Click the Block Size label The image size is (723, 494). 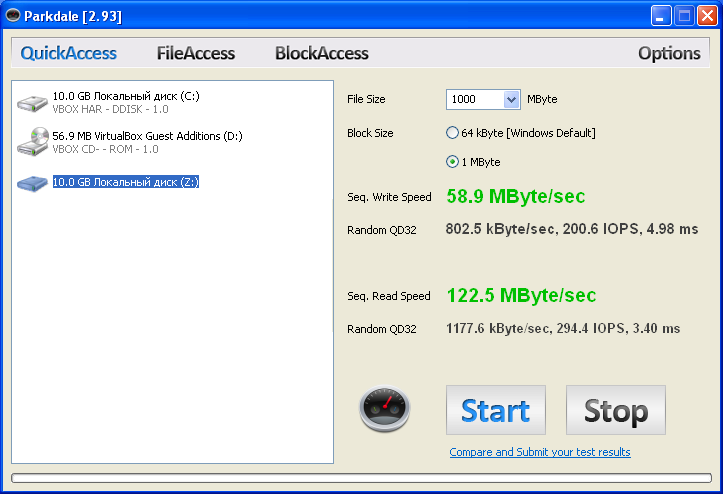[370, 133]
